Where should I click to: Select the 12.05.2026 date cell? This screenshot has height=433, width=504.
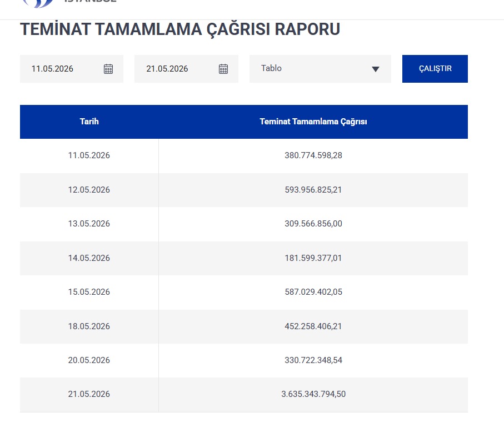coord(89,190)
